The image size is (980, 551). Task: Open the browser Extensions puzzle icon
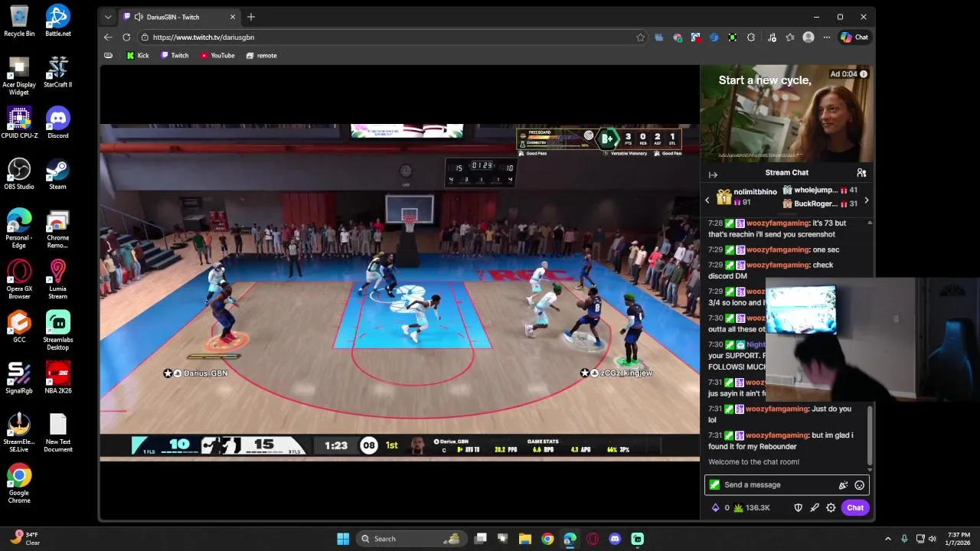[x=750, y=37]
